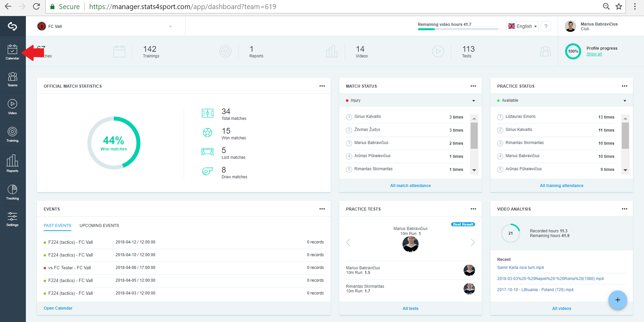Click the help question mark button

tap(546, 26)
